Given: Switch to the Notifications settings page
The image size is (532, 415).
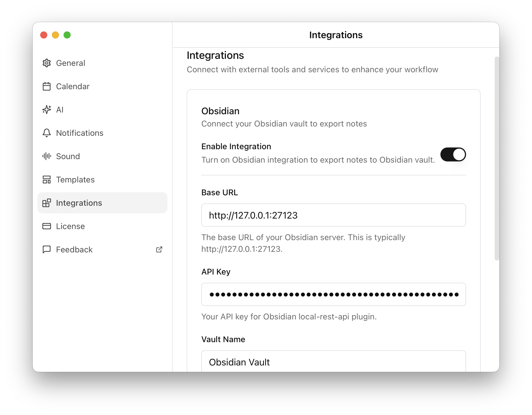Looking at the screenshot, I should point(80,133).
